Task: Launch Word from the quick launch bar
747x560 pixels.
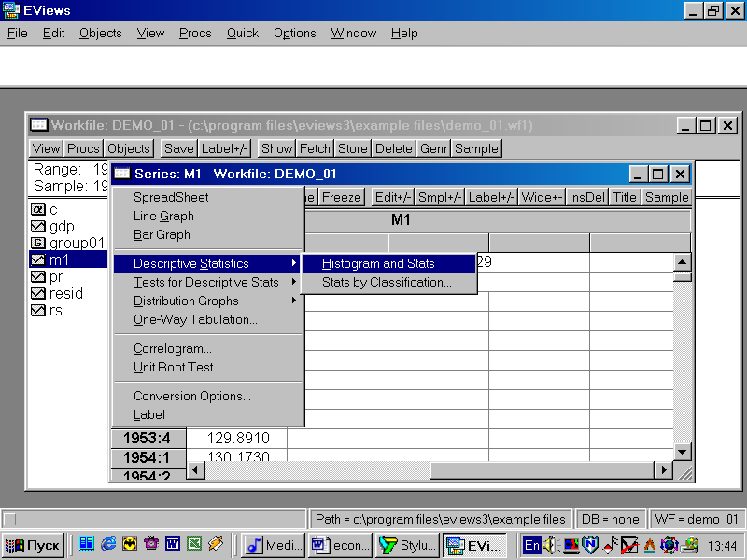Action: [x=173, y=543]
